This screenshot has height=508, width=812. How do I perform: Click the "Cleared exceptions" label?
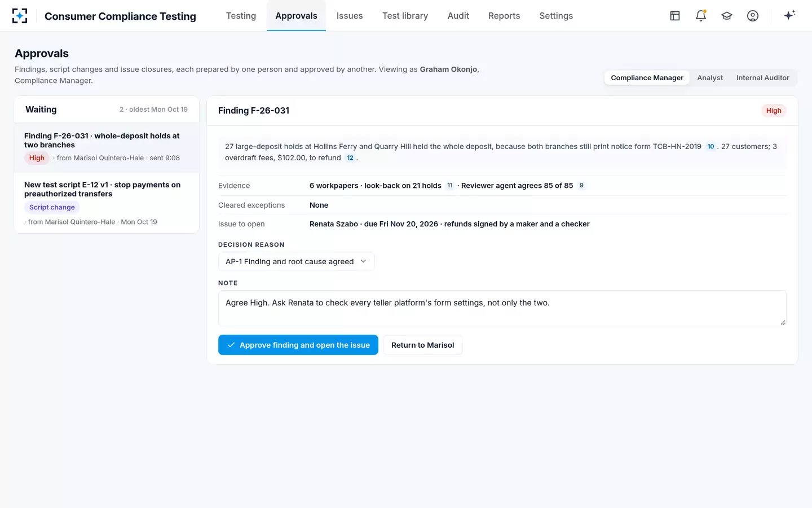click(251, 205)
